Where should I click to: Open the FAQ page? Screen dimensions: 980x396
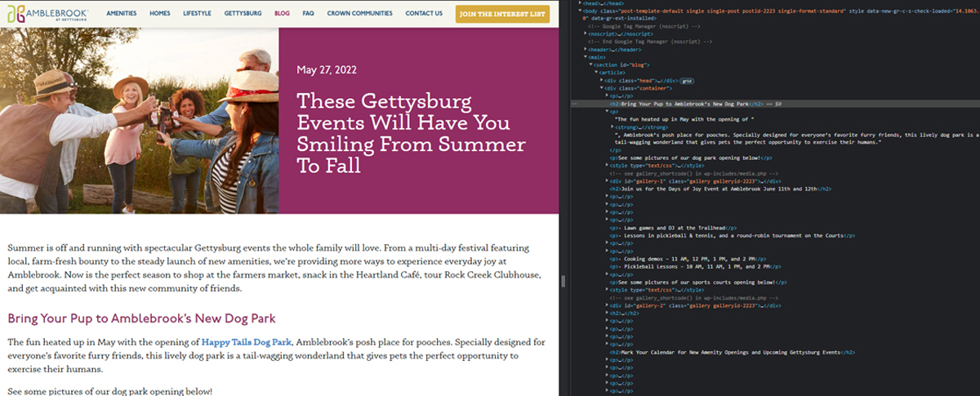(x=308, y=14)
